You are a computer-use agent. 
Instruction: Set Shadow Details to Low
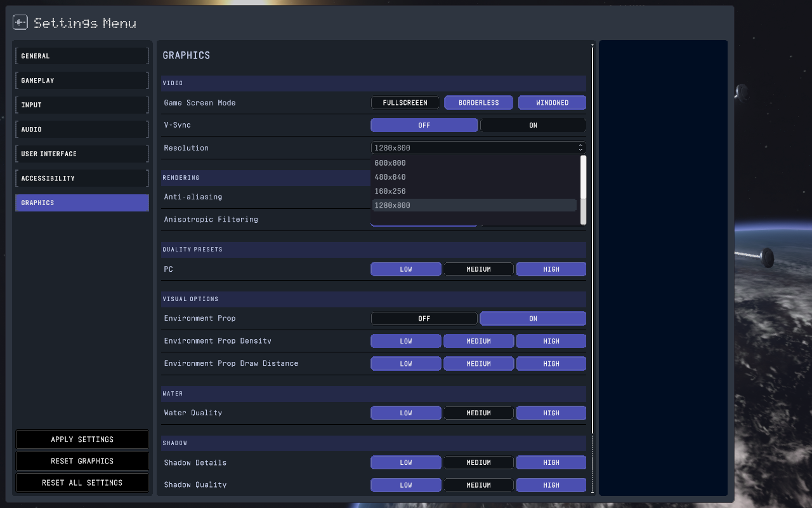tap(405, 463)
